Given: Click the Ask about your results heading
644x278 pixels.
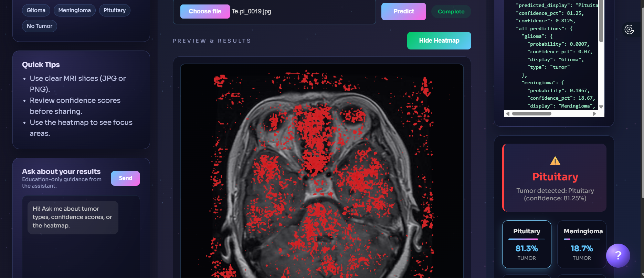Looking at the screenshot, I should 61,171.
